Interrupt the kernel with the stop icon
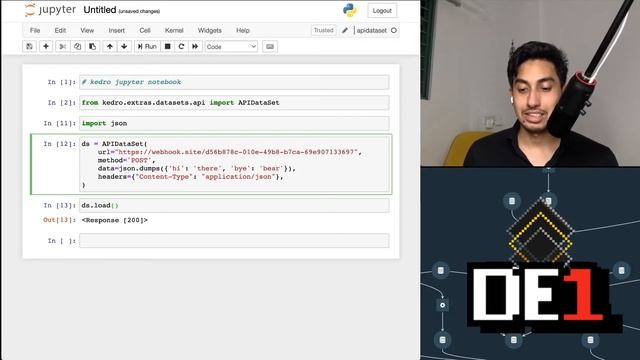Viewport: 640px width, 360px height. [x=167, y=47]
